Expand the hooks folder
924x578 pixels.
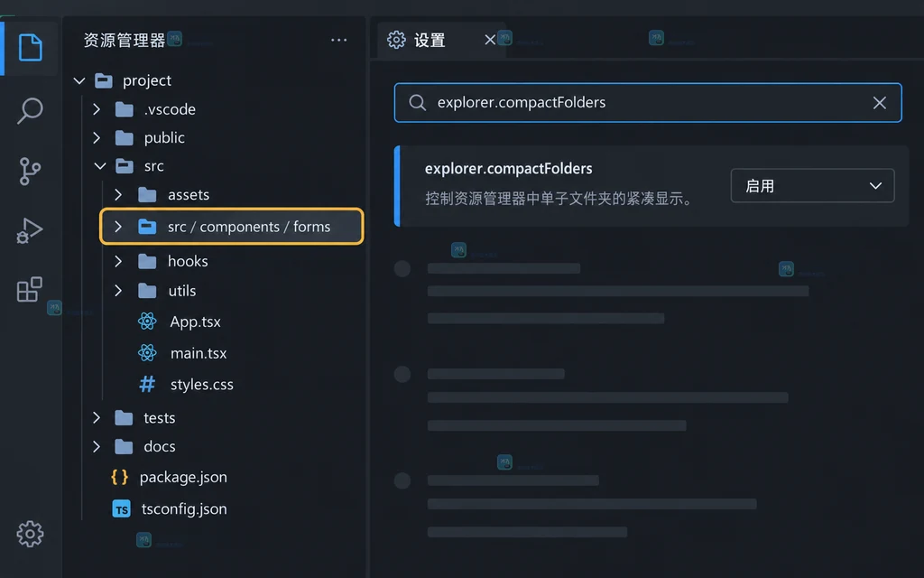[x=118, y=261]
